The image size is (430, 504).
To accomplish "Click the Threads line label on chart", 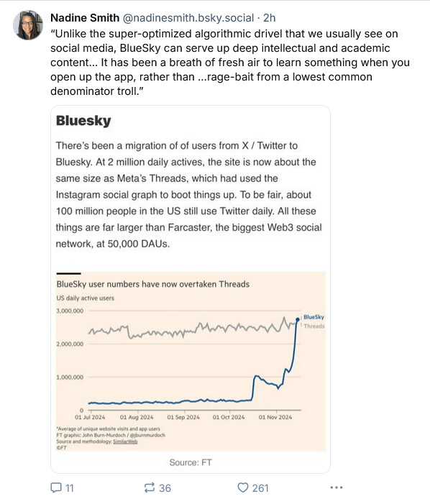I will [314, 326].
